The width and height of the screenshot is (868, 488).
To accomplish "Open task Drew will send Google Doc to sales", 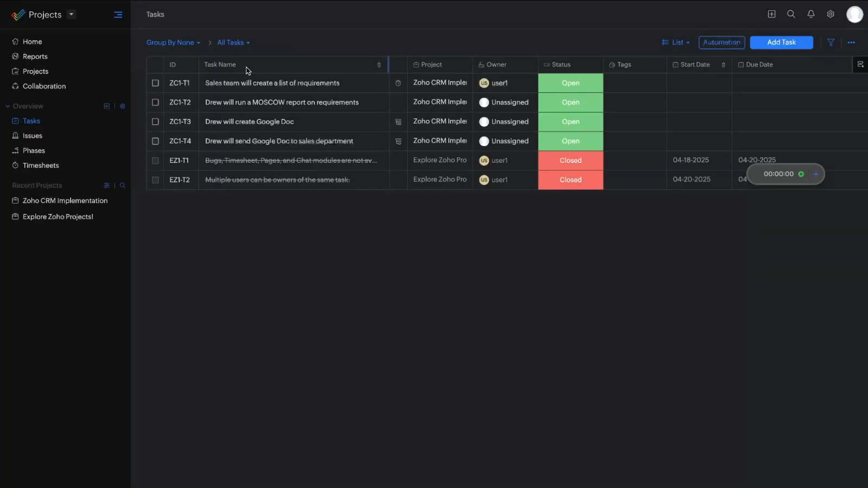I will pos(279,141).
